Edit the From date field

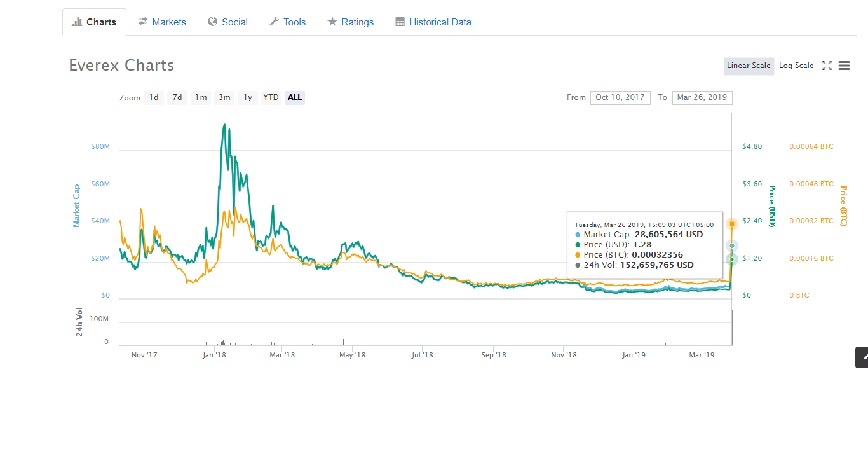(x=620, y=97)
